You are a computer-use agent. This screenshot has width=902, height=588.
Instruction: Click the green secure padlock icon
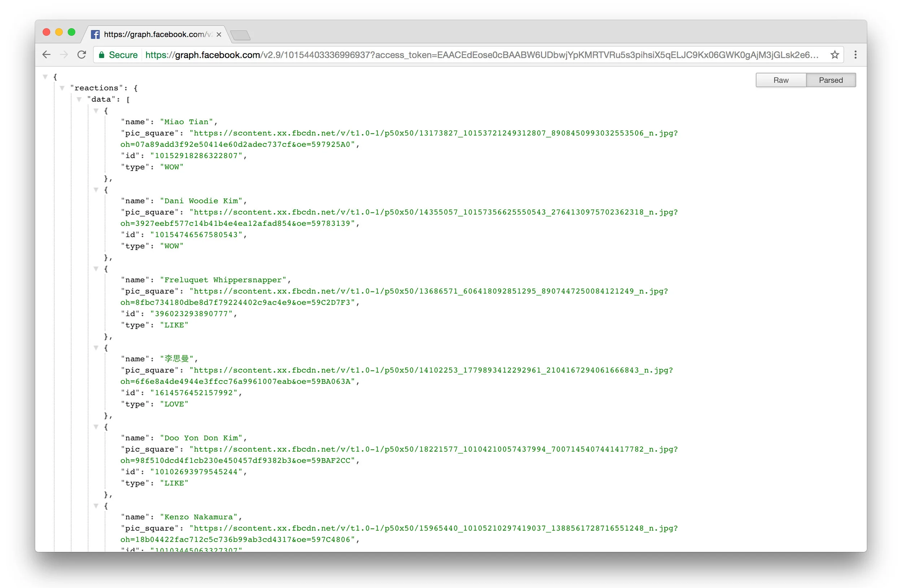[102, 55]
